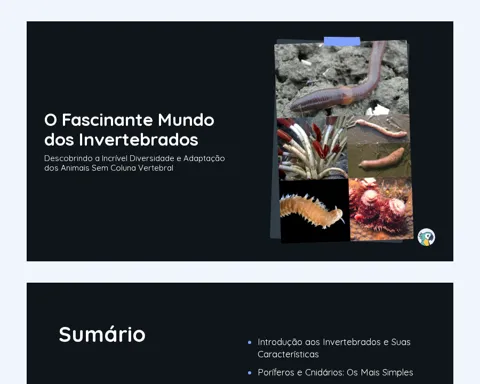Click the title "O Fascinante Mundo dos Invertebrados"
The image size is (480, 384).
(x=129, y=130)
